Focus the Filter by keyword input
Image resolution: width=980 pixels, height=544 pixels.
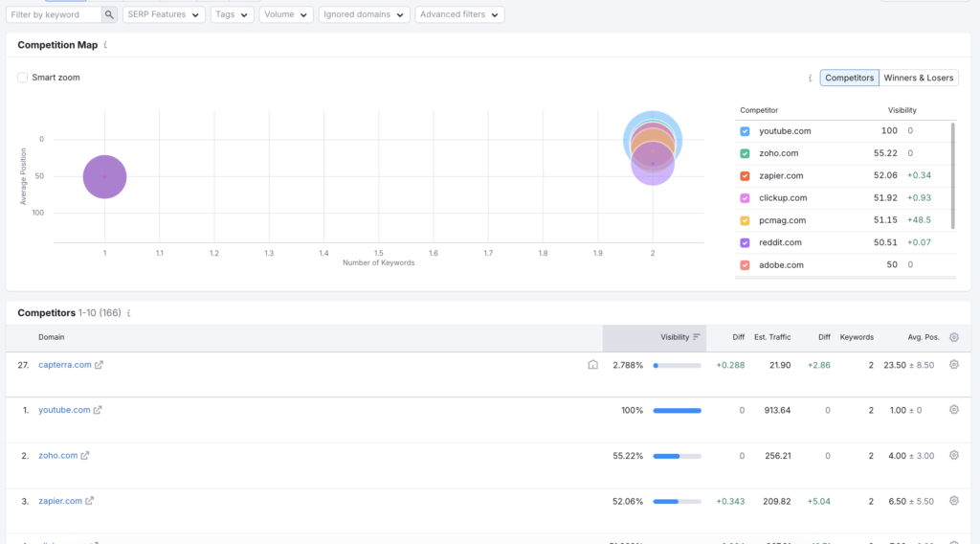point(55,14)
